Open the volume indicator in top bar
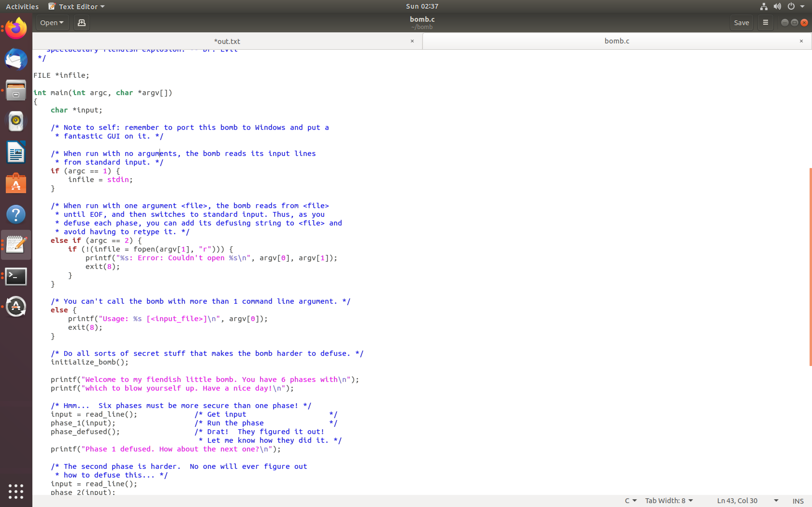 [777, 6]
